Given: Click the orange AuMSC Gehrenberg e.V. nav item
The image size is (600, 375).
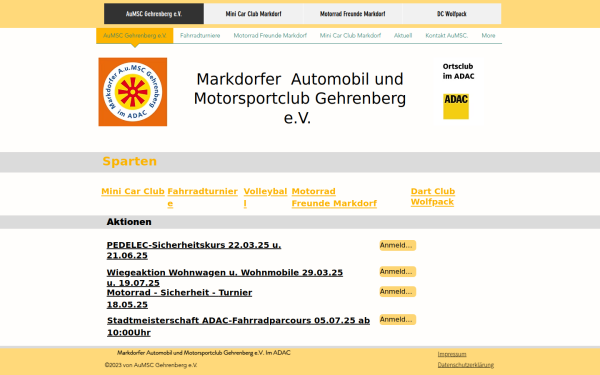Looking at the screenshot, I should (x=135, y=36).
